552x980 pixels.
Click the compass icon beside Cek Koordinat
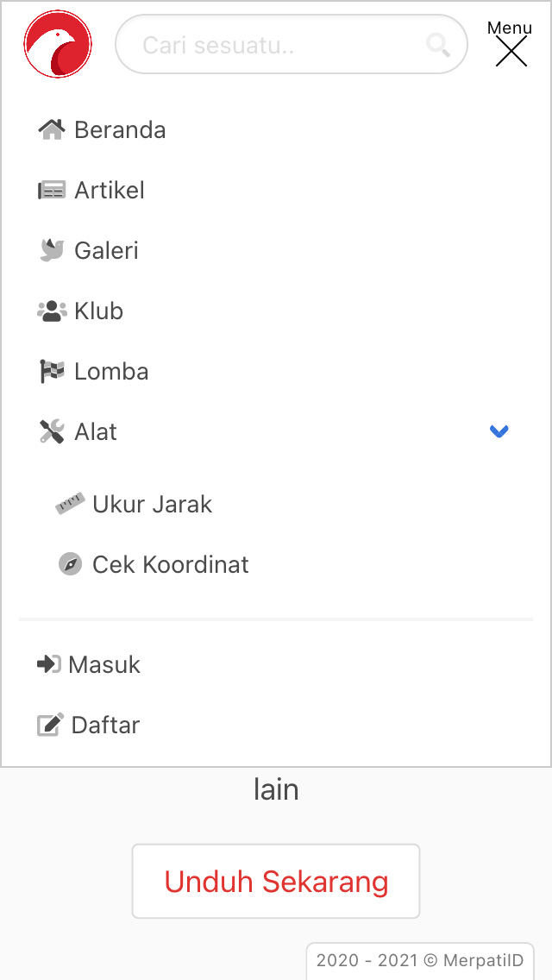point(70,564)
